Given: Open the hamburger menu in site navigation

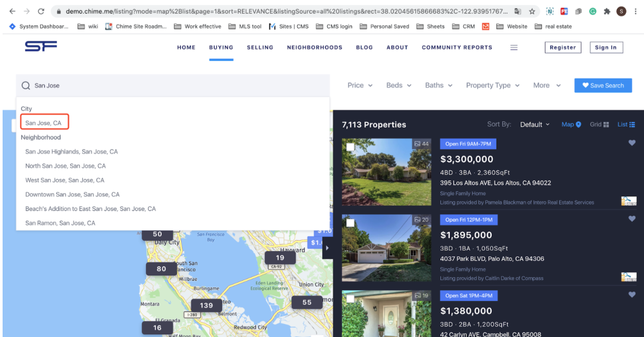Looking at the screenshot, I should [x=514, y=47].
